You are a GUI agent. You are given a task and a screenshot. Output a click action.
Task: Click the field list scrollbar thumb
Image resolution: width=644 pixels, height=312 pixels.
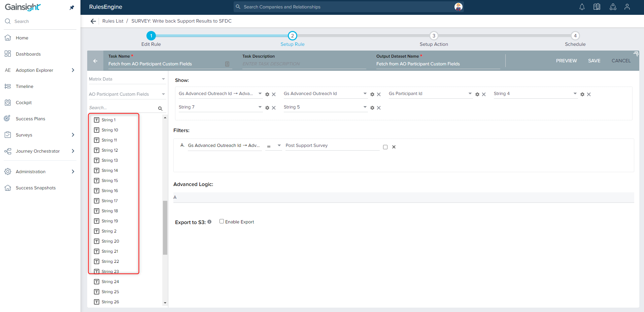click(x=165, y=228)
